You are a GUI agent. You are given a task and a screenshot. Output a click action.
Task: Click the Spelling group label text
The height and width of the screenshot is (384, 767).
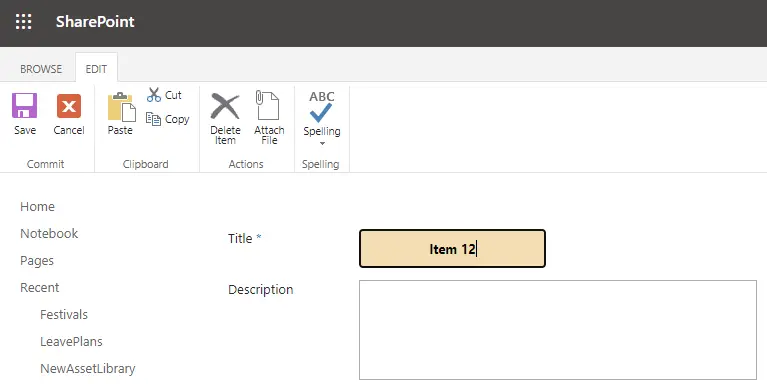[x=320, y=164]
